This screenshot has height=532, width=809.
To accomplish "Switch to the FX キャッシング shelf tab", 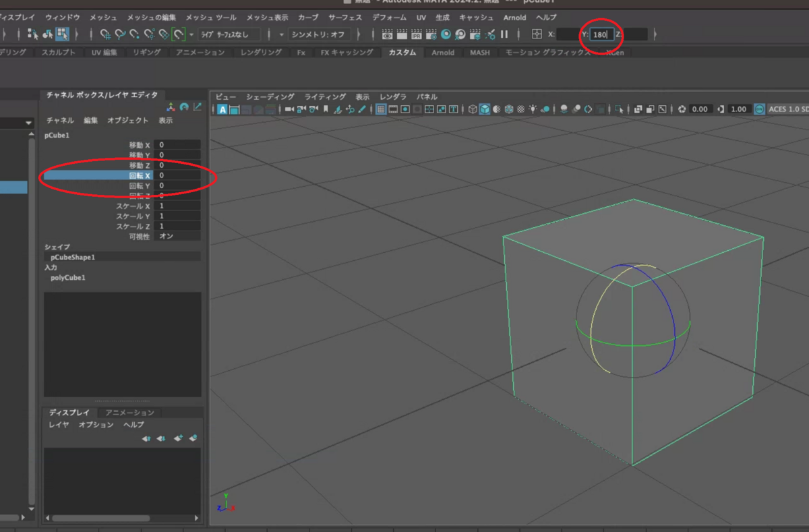I will click(x=347, y=53).
